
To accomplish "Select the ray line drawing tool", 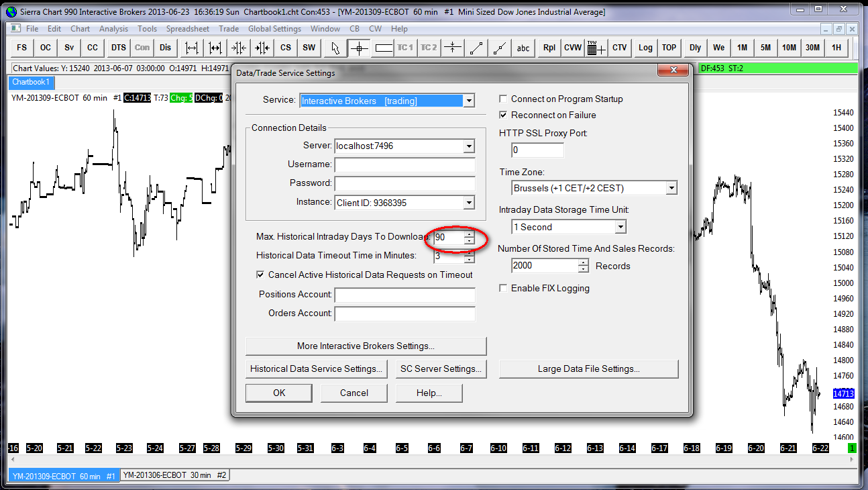I will (x=500, y=48).
